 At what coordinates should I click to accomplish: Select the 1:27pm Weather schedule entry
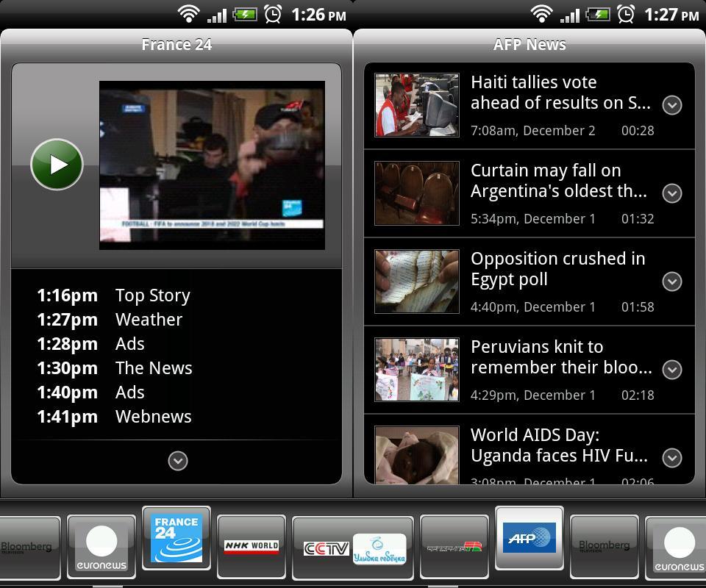coord(110,320)
